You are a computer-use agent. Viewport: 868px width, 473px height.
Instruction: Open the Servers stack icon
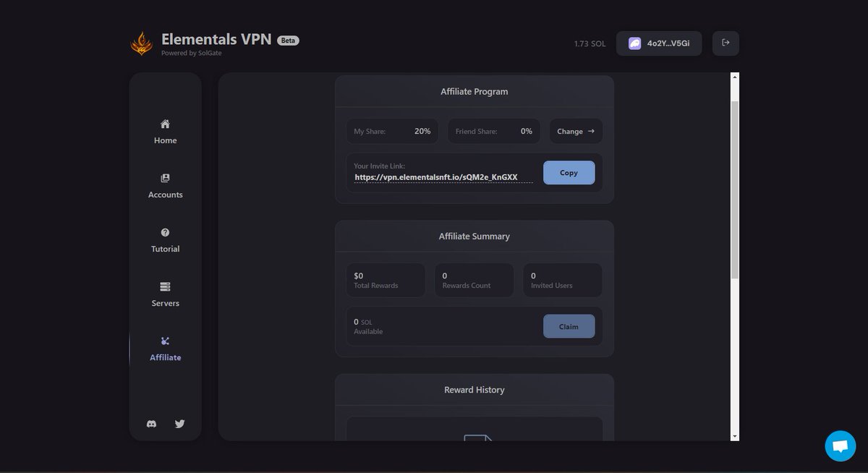tap(165, 286)
